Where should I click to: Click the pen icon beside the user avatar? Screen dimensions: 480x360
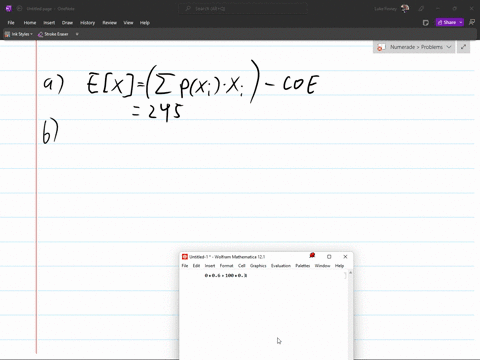tap(421, 9)
